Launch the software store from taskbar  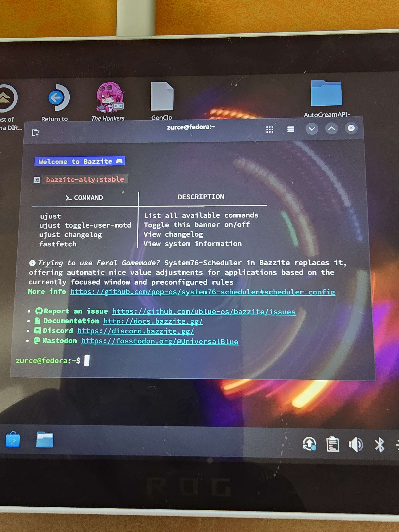click(13, 440)
